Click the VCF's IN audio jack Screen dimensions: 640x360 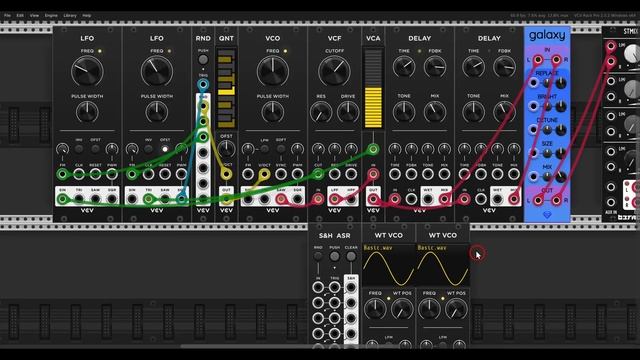click(x=318, y=199)
